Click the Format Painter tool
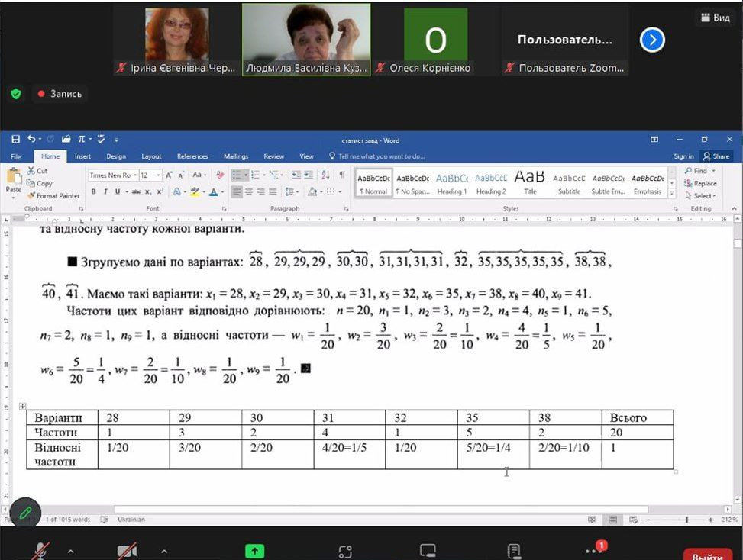The height and width of the screenshot is (560, 743). click(x=53, y=195)
